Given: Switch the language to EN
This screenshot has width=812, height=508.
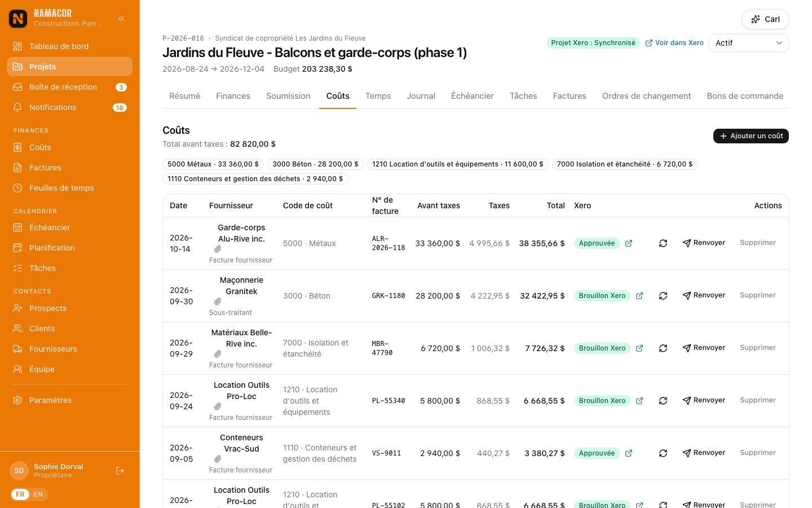Looking at the screenshot, I should click(38, 494).
